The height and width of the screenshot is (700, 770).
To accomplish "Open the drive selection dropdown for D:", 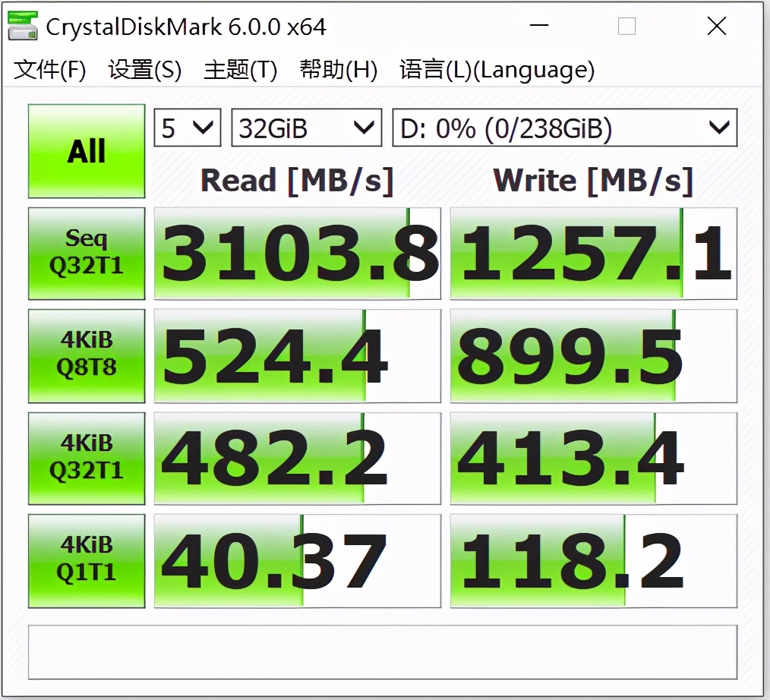I will [x=564, y=128].
